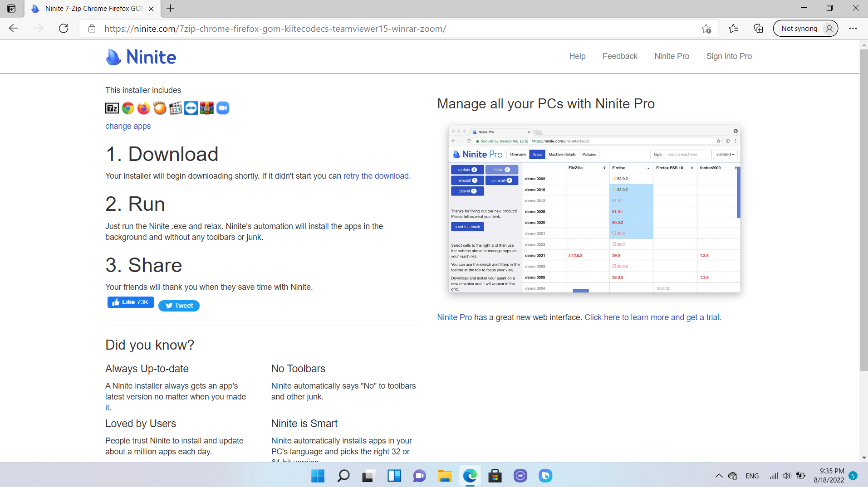The width and height of the screenshot is (868, 487).
Task: Open volume control in system tray
Action: point(787,476)
